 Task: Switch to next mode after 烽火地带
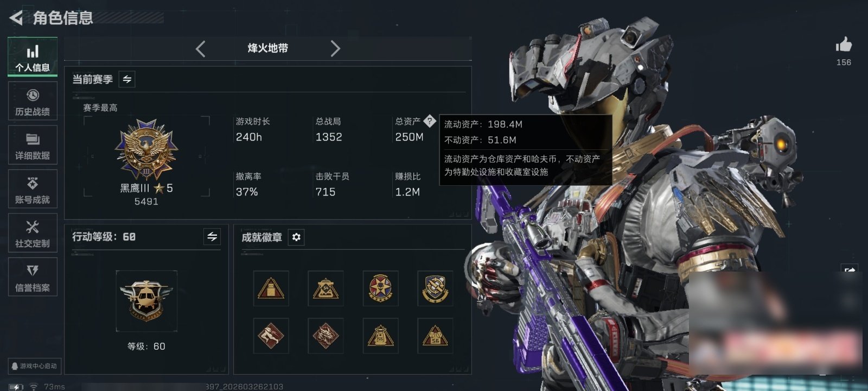(x=335, y=49)
